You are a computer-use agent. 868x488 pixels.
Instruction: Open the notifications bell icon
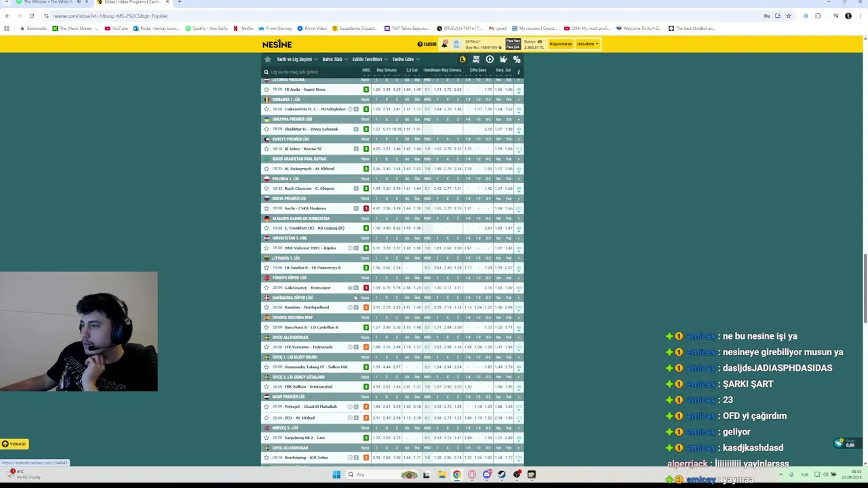tap(445, 44)
